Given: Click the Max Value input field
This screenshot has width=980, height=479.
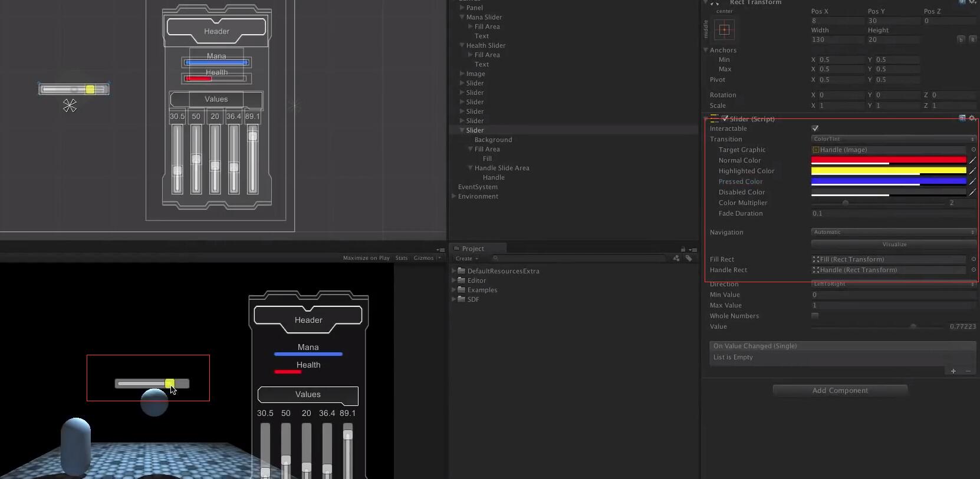Looking at the screenshot, I should pos(893,305).
